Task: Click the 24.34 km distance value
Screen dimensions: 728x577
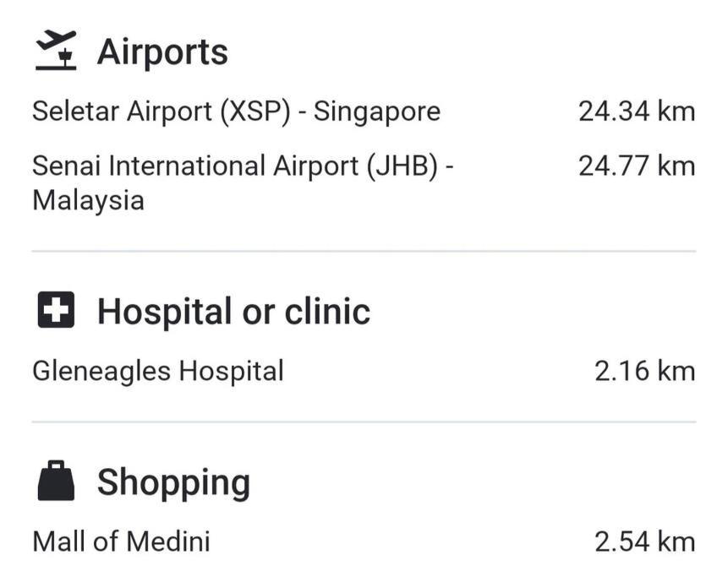Action: click(637, 112)
